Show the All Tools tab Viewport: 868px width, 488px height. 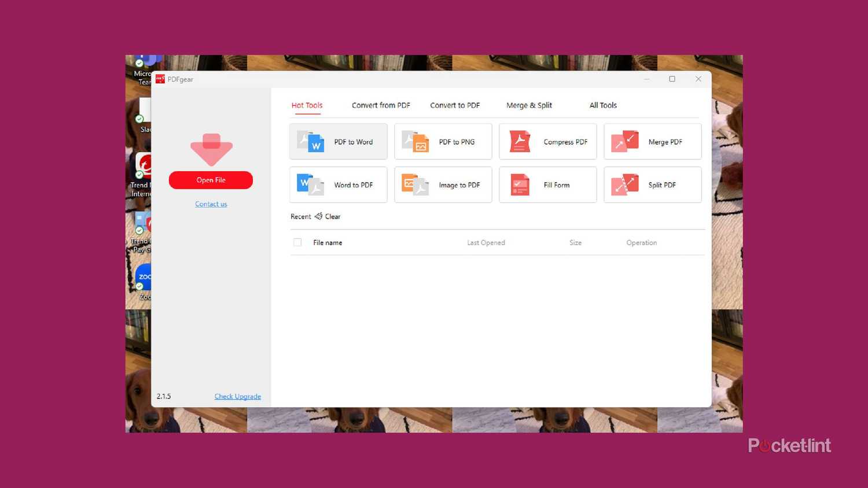(603, 105)
